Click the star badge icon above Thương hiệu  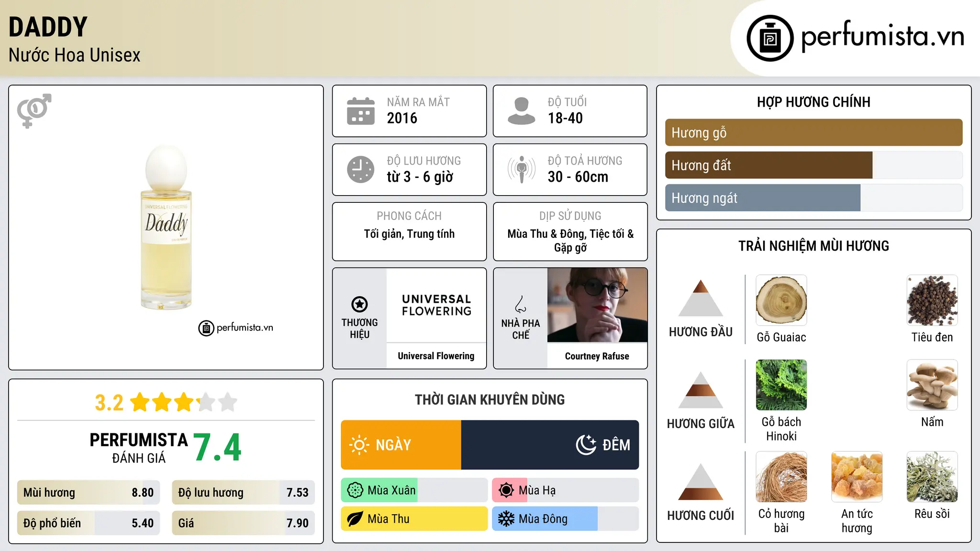[359, 304]
